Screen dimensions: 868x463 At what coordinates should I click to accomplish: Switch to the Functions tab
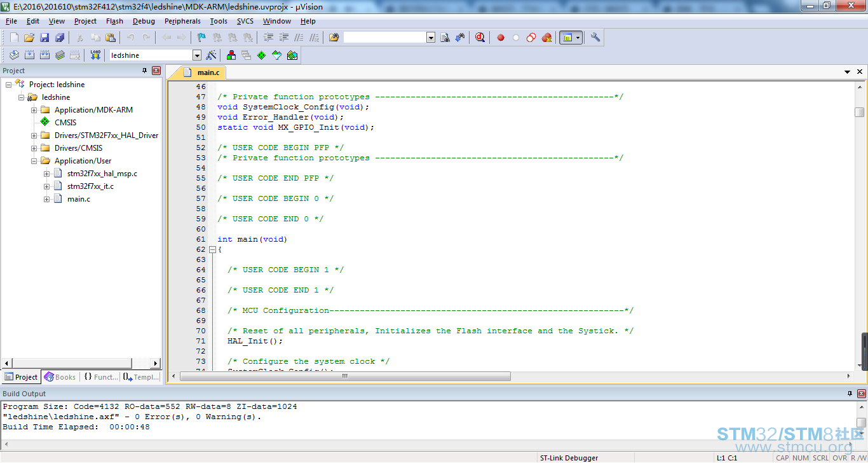[x=100, y=377]
